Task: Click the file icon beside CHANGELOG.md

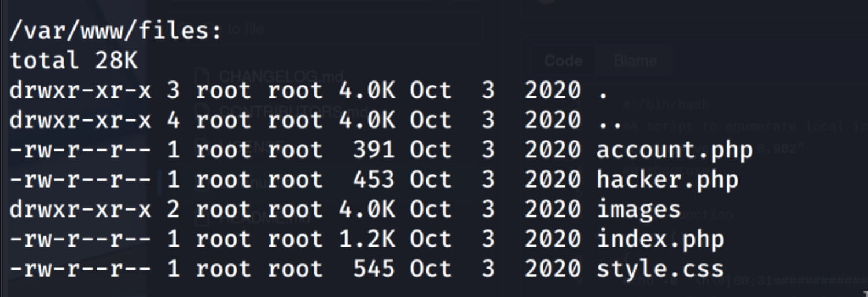Action: (202, 76)
